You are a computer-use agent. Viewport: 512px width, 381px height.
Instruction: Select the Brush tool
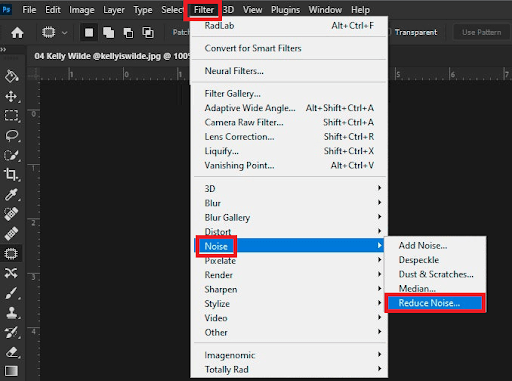pos(11,293)
